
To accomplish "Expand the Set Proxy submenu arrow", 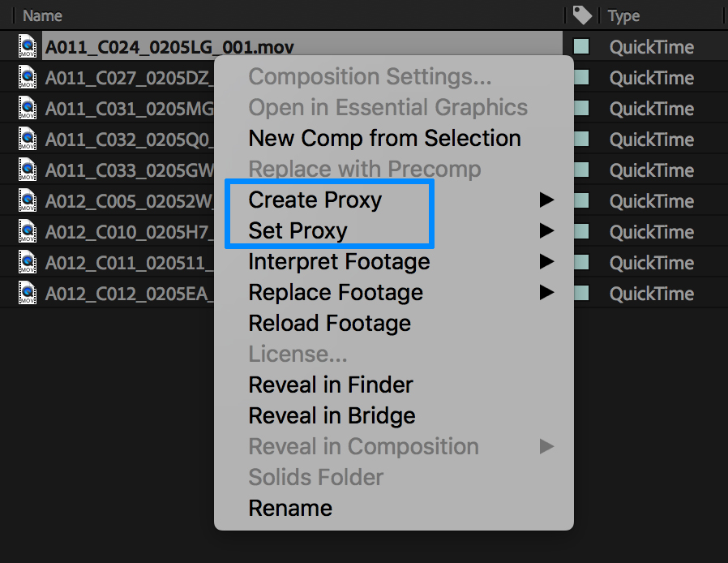I will pyautogui.click(x=547, y=230).
